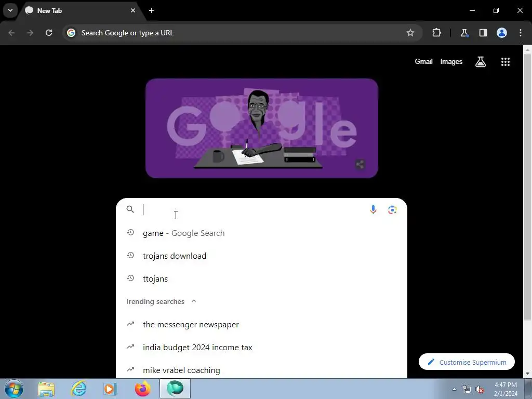The height and width of the screenshot is (399, 532).
Task: Select the 'ttojans' suggestion
Action: click(261, 278)
